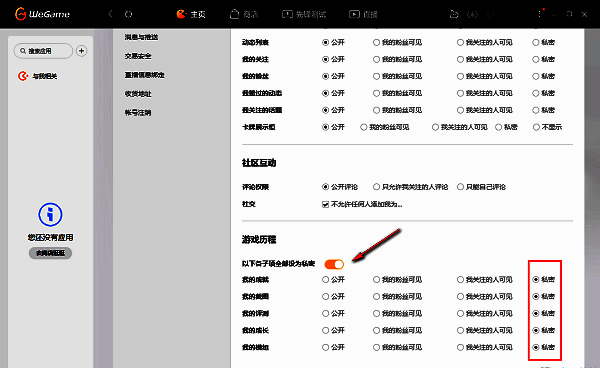Select 公开评论 for 评论权限
600x368 pixels.
click(x=326, y=187)
